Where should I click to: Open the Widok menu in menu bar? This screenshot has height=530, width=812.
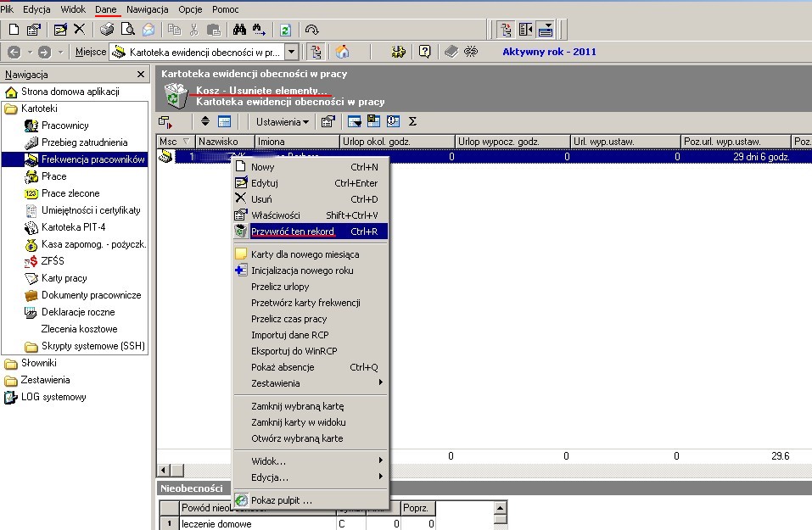(x=73, y=9)
